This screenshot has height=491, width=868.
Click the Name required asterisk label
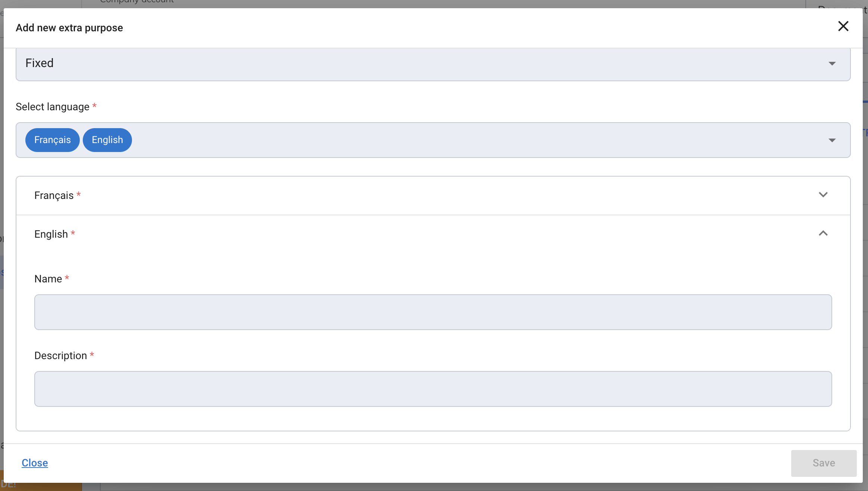click(67, 278)
